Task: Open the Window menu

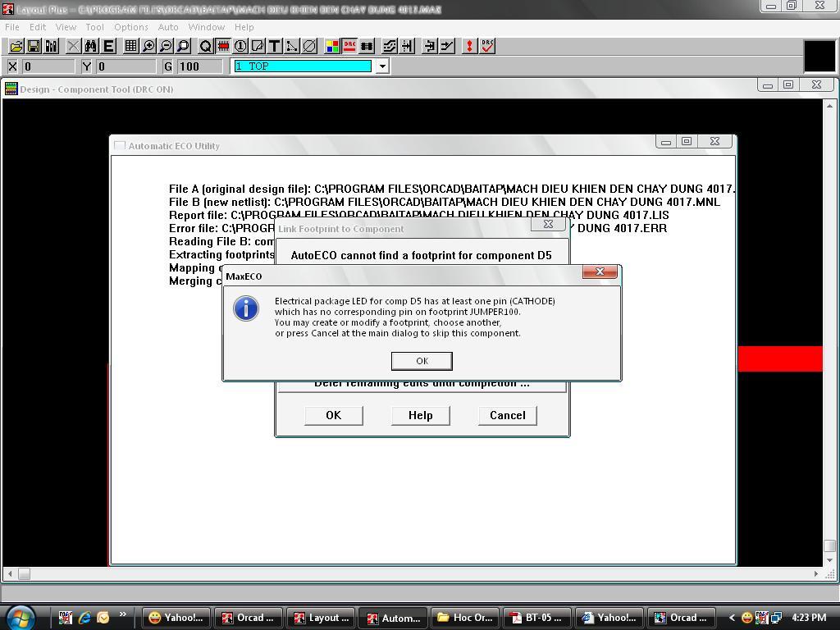Action: pyautogui.click(x=206, y=27)
